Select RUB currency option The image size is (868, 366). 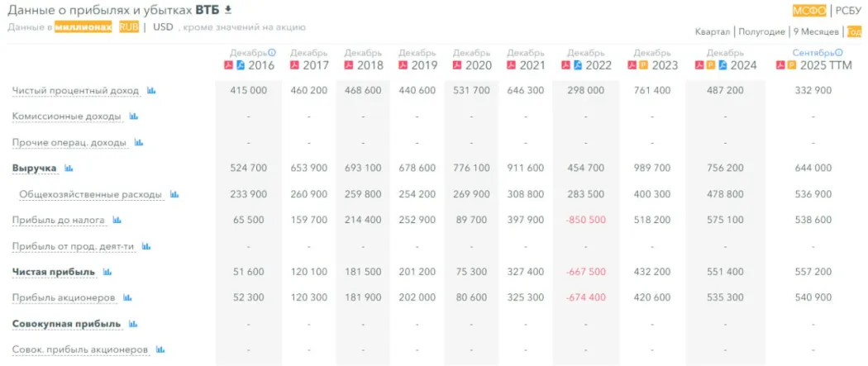128,26
